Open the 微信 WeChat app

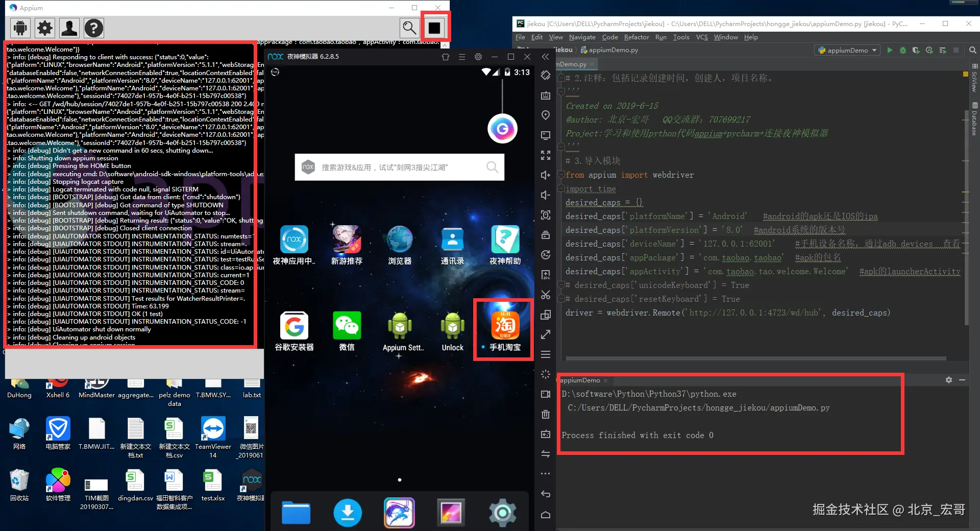tap(347, 331)
